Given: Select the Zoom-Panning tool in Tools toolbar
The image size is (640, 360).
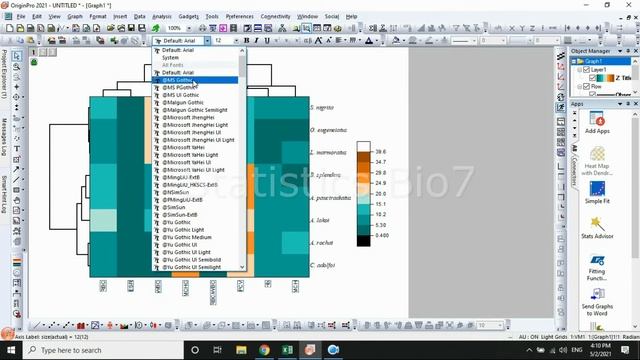Looking at the screenshot, I should (17, 66).
